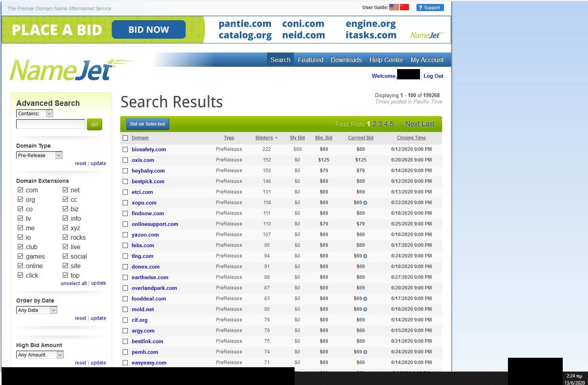
Task: Open the Featured nav tab
Action: [x=310, y=60]
